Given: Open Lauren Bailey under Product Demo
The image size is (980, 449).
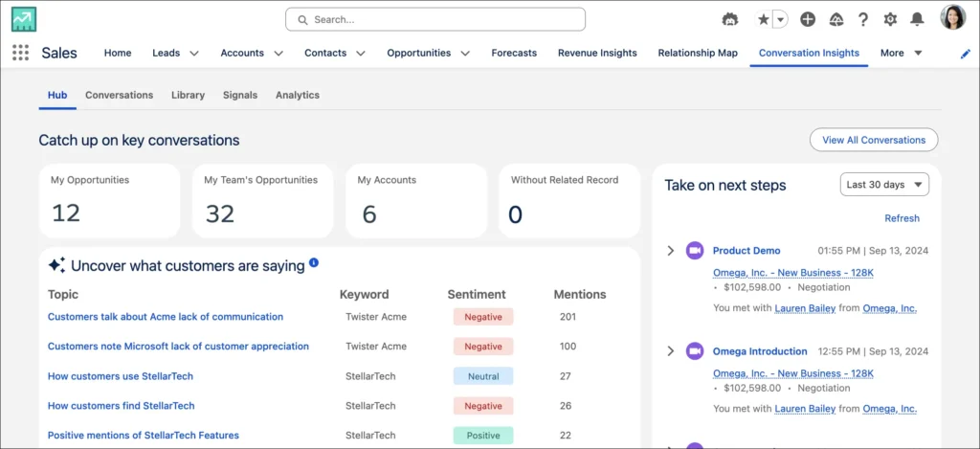Looking at the screenshot, I should pos(805,307).
